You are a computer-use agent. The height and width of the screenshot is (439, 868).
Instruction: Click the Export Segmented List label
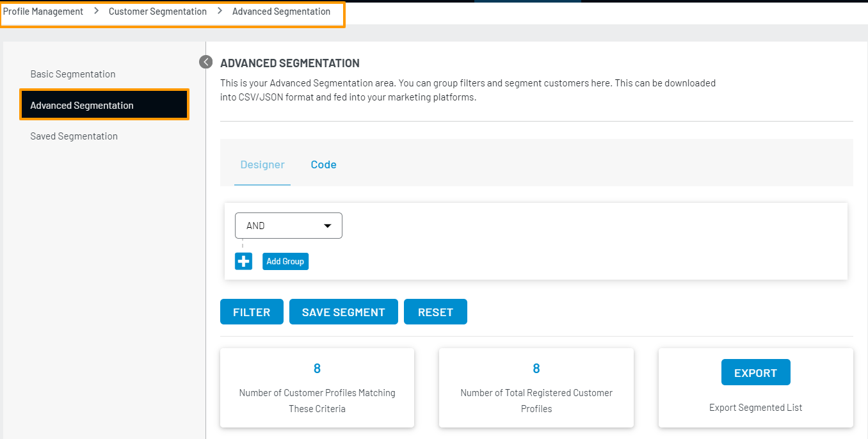(755, 408)
